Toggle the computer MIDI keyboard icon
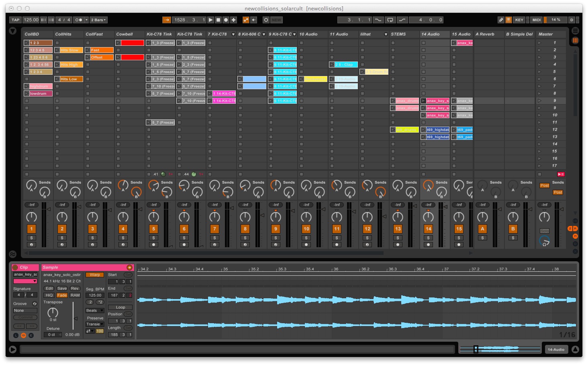This screenshot has height=365, width=588. tap(508, 20)
